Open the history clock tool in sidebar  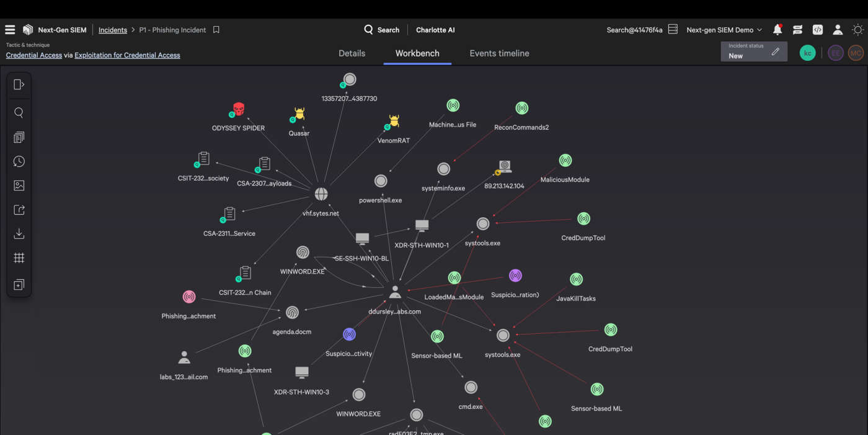click(19, 161)
